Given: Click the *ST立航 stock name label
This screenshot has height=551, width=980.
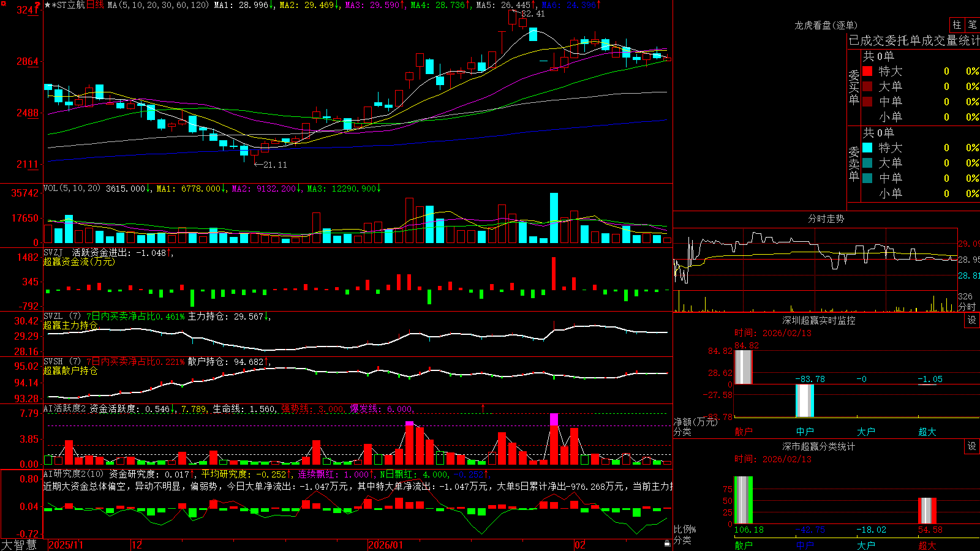Looking at the screenshot, I should point(68,5).
